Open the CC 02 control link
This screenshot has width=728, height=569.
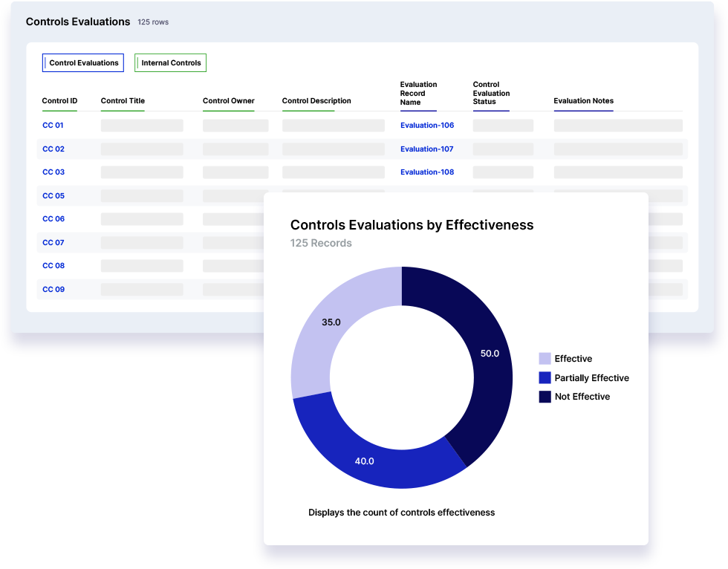point(53,149)
